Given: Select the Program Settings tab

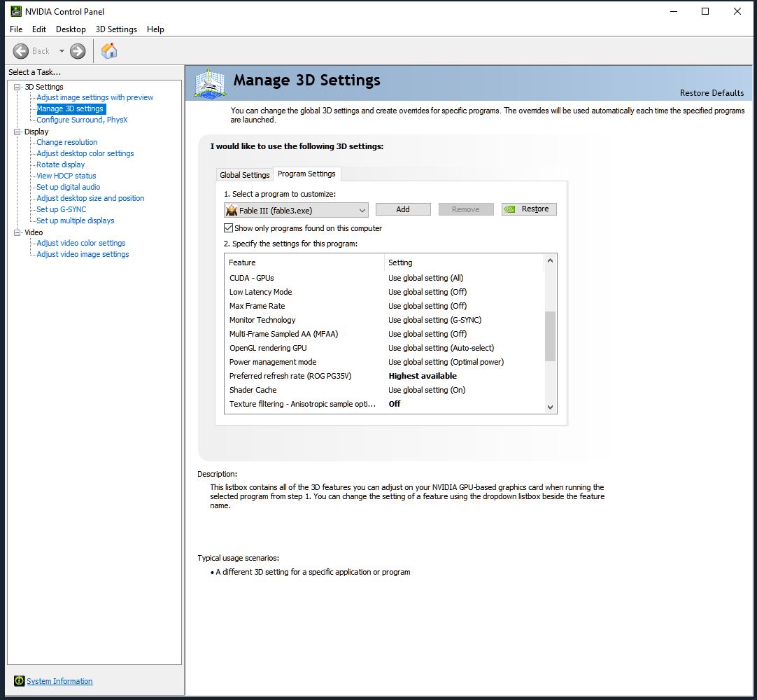Looking at the screenshot, I should click(306, 174).
